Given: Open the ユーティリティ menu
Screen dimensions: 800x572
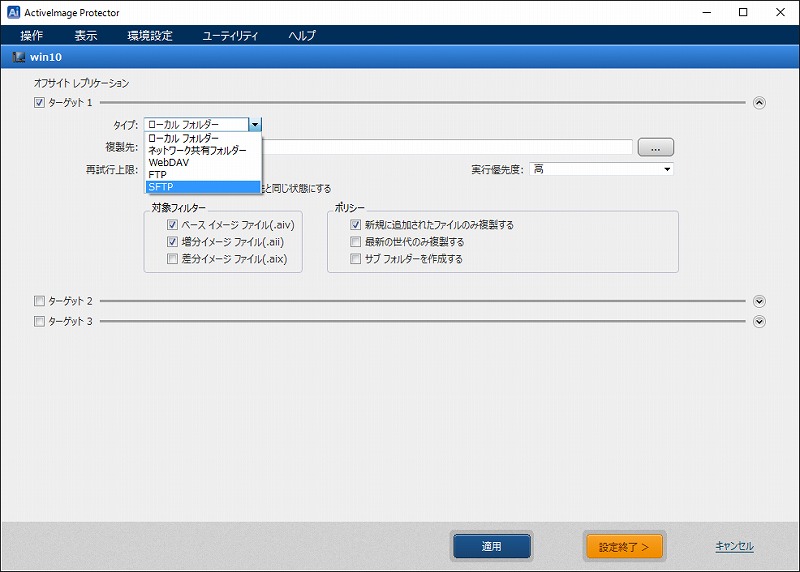Looking at the screenshot, I should [230, 36].
